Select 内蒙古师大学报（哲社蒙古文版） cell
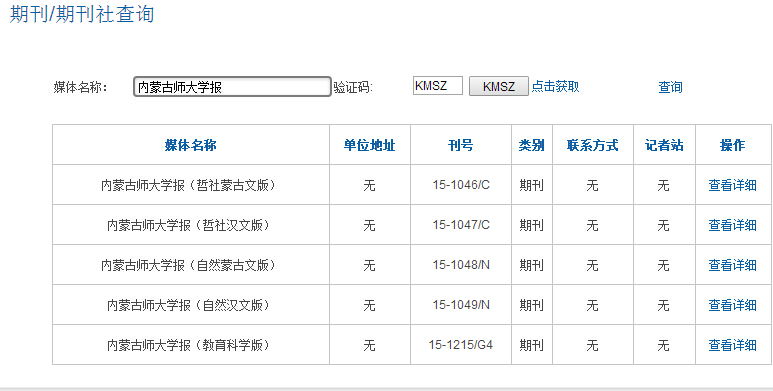The height and width of the screenshot is (391, 773). coord(191,185)
